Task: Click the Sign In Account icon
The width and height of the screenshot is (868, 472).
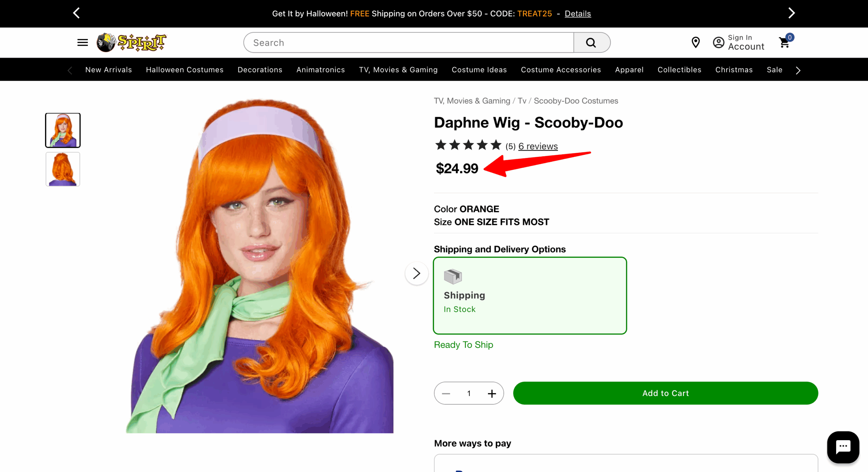Action: click(x=718, y=43)
